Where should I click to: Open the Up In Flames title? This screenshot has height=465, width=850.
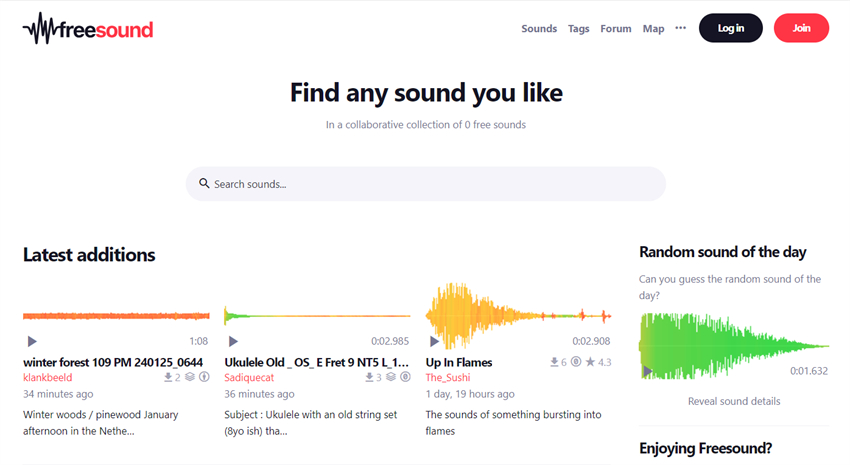pyautogui.click(x=459, y=362)
